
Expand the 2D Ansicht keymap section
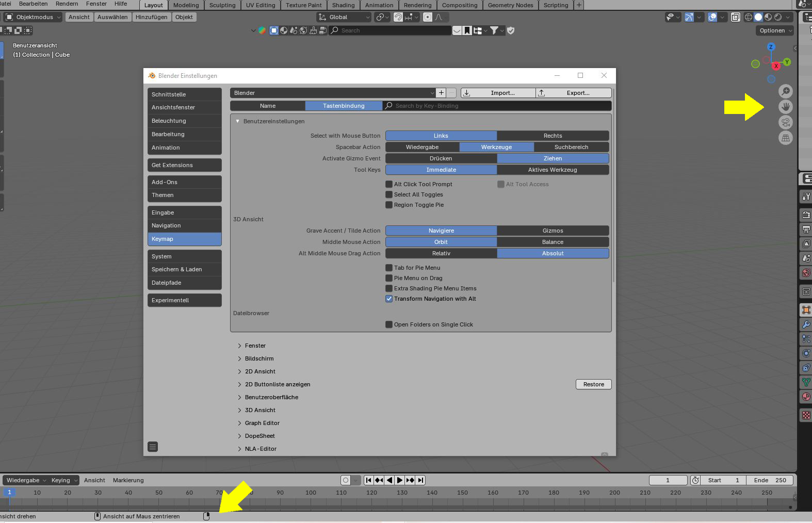[x=239, y=371]
